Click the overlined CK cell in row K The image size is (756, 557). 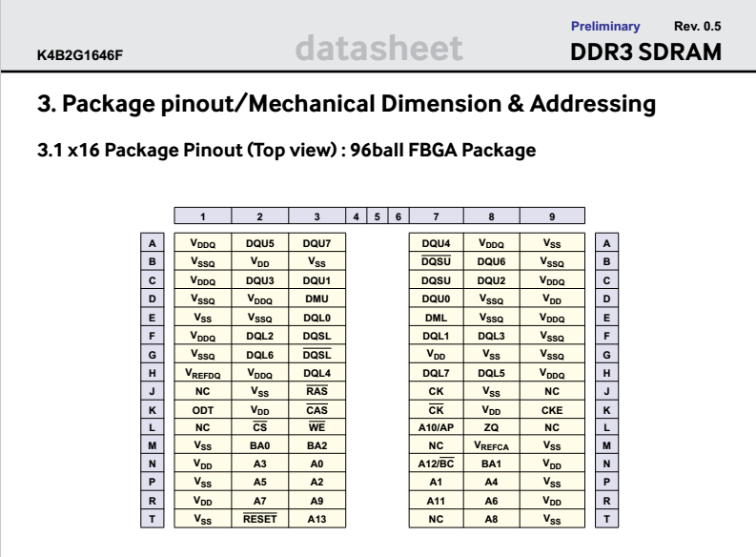pos(436,409)
